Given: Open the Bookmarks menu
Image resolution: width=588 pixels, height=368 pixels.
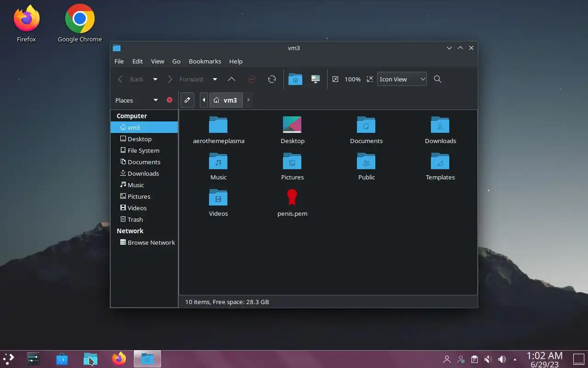Looking at the screenshot, I should pos(205,61).
